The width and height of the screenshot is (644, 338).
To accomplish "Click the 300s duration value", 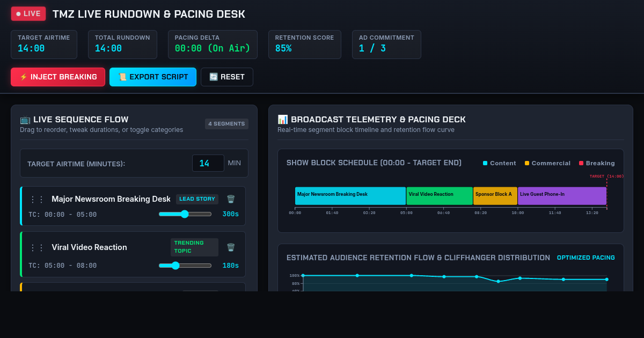I will pos(231,214).
